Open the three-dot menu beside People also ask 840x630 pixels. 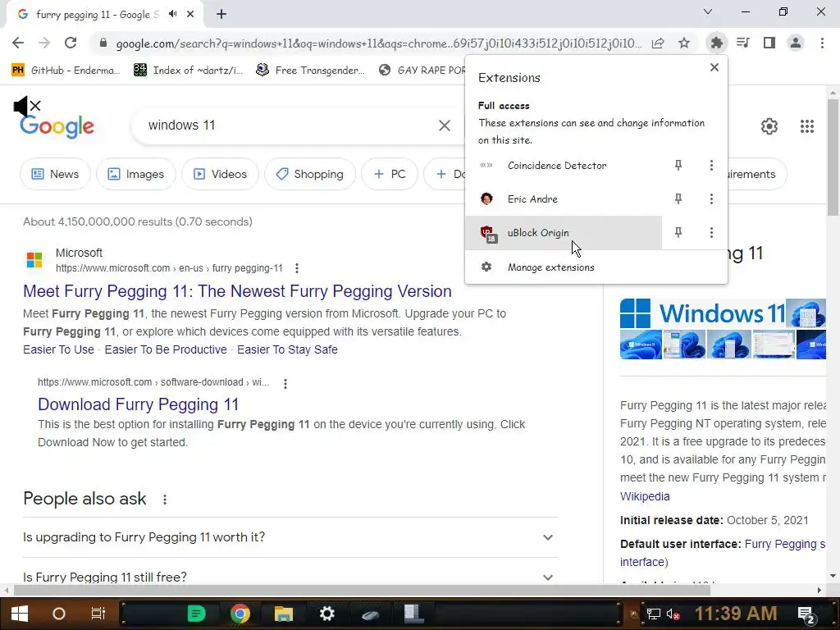point(165,500)
